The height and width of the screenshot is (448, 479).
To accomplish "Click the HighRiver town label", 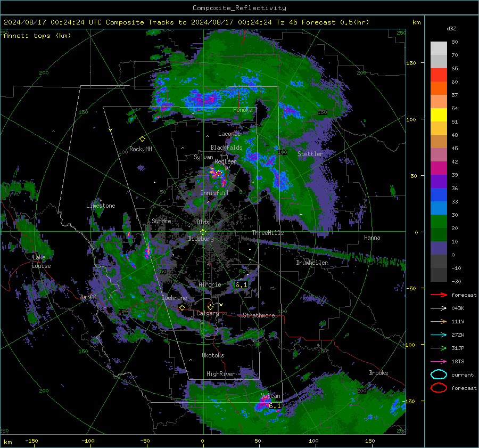I will click(221, 374).
